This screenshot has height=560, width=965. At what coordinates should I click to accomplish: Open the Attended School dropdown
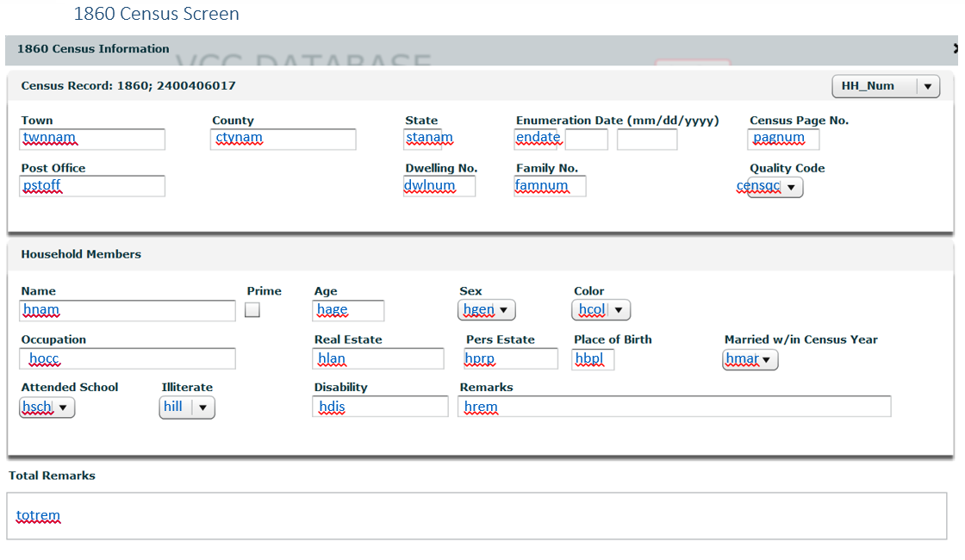(47, 408)
